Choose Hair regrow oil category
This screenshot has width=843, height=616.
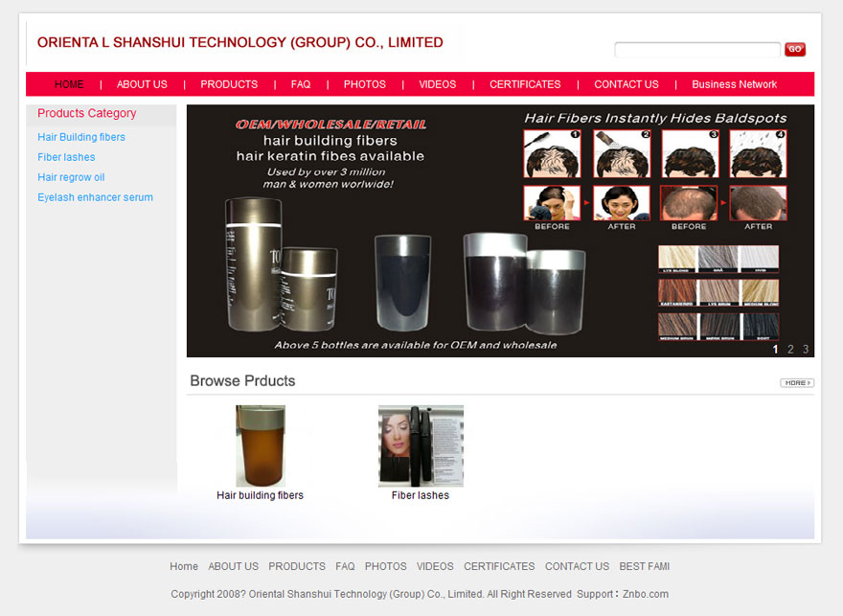tap(71, 177)
